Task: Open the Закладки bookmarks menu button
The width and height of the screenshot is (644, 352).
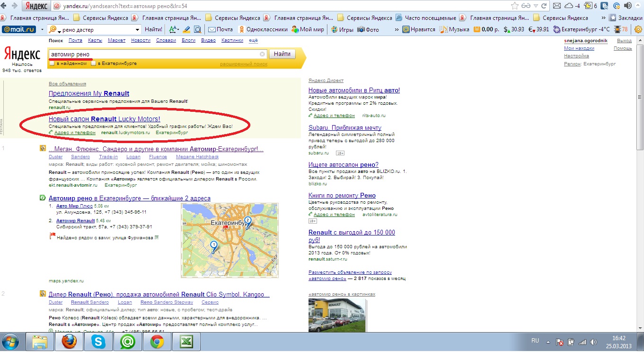Action: point(626,18)
